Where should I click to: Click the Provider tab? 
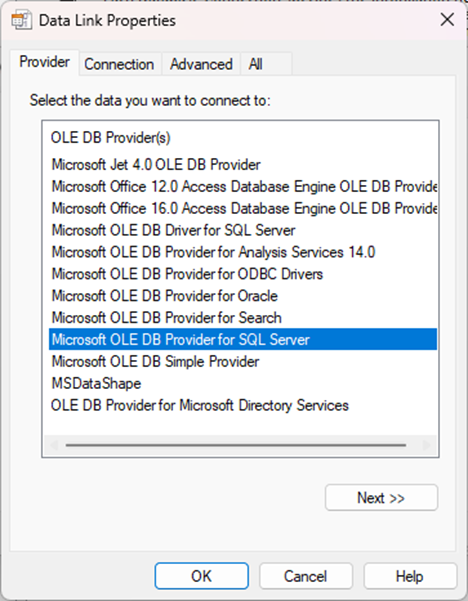click(x=44, y=62)
